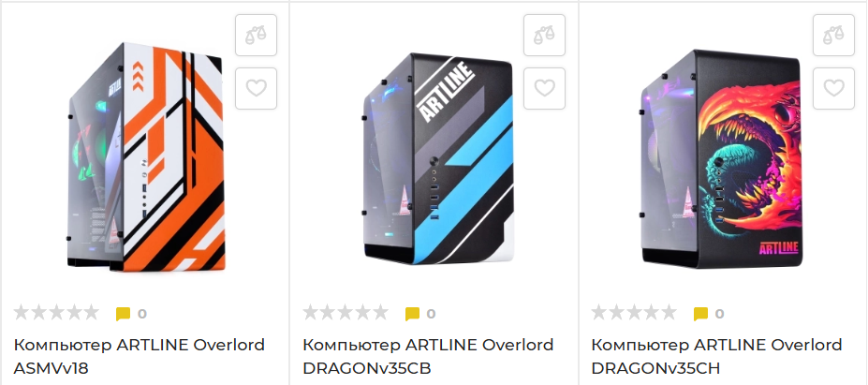
Task: Rate DRAGONv35CH with the fifth star
Action: pos(669,313)
